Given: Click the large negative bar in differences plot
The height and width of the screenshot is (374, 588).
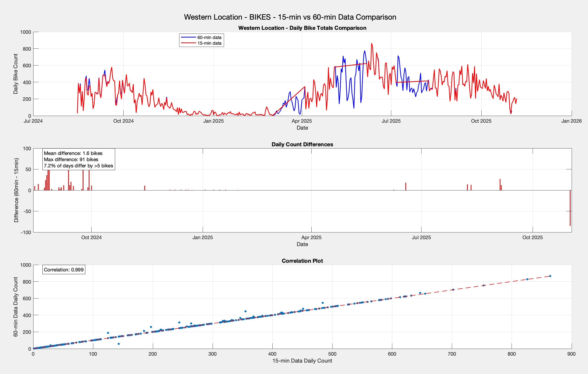Looking at the screenshot, I should coord(570,208).
